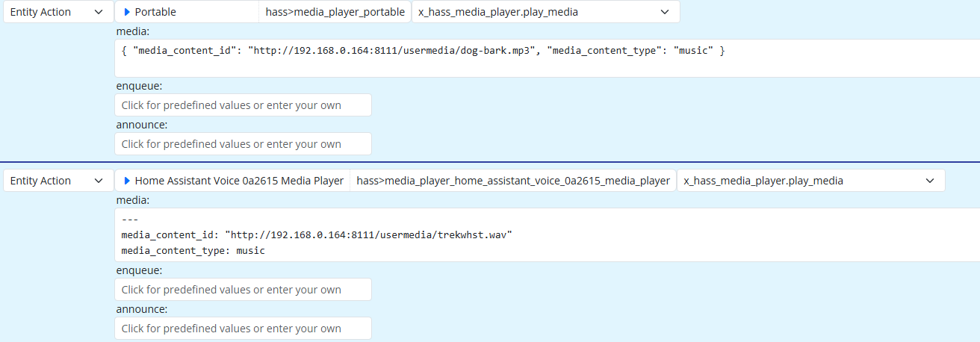Focus the announce field under the Portable action

[243, 144]
